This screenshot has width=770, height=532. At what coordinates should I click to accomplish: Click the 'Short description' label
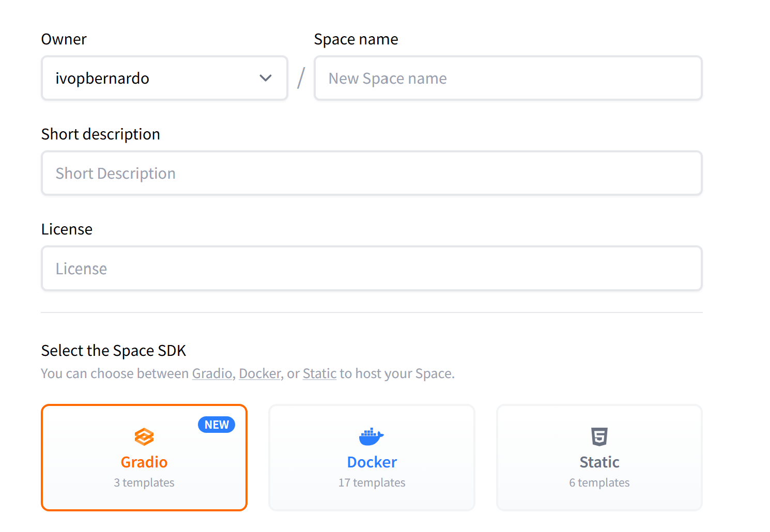[101, 134]
